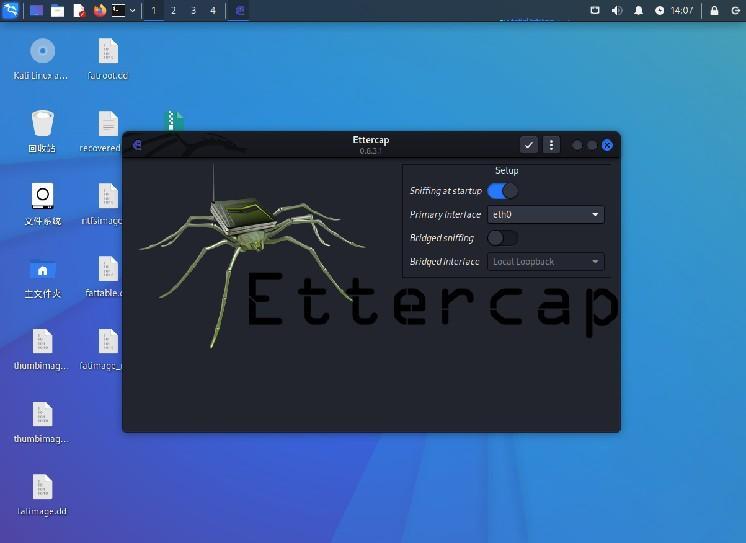Select the file system (文件系统) drive icon
The height and width of the screenshot is (543, 746).
(42, 204)
